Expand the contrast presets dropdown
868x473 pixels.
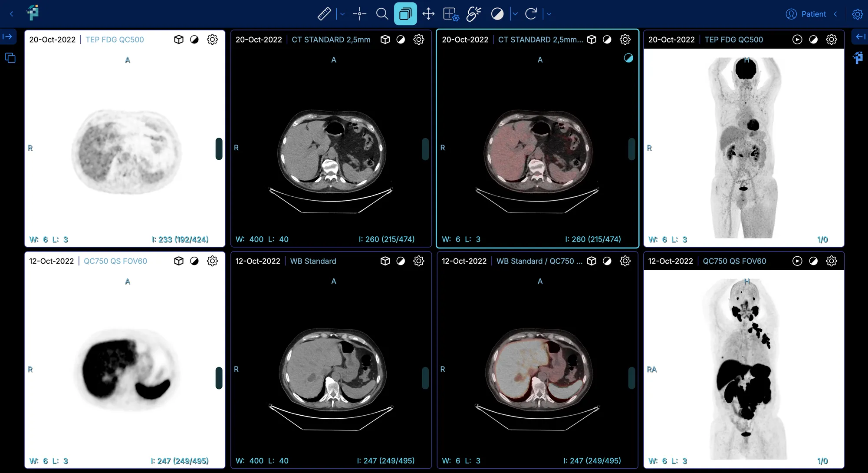[x=515, y=14]
